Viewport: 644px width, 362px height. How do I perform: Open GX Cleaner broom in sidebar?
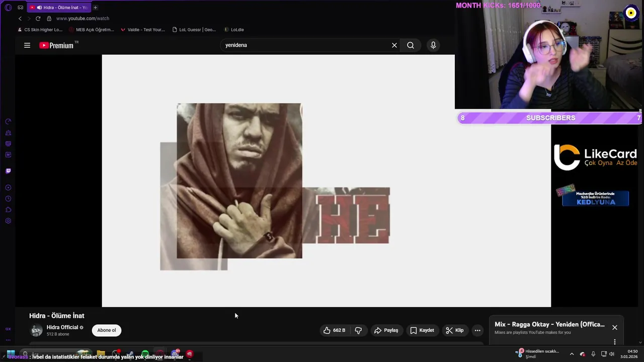(x=8, y=133)
